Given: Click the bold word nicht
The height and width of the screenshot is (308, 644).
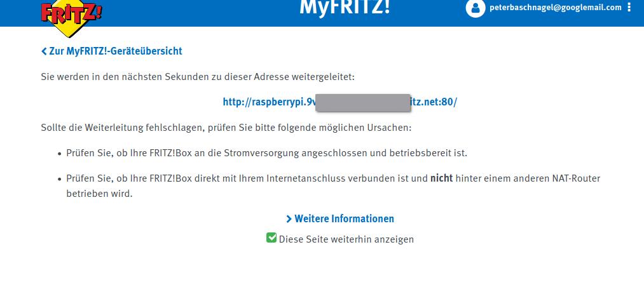Looking at the screenshot, I should pyautogui.click(x=441, y=178).
